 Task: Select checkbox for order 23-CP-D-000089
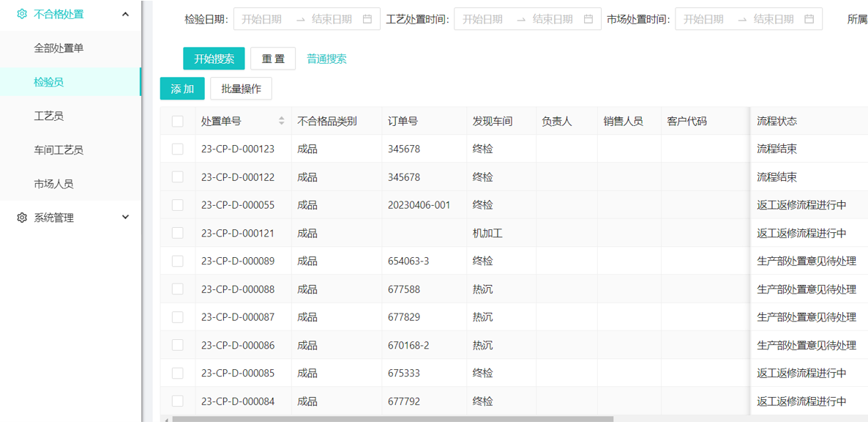click(x=178, y=261)
